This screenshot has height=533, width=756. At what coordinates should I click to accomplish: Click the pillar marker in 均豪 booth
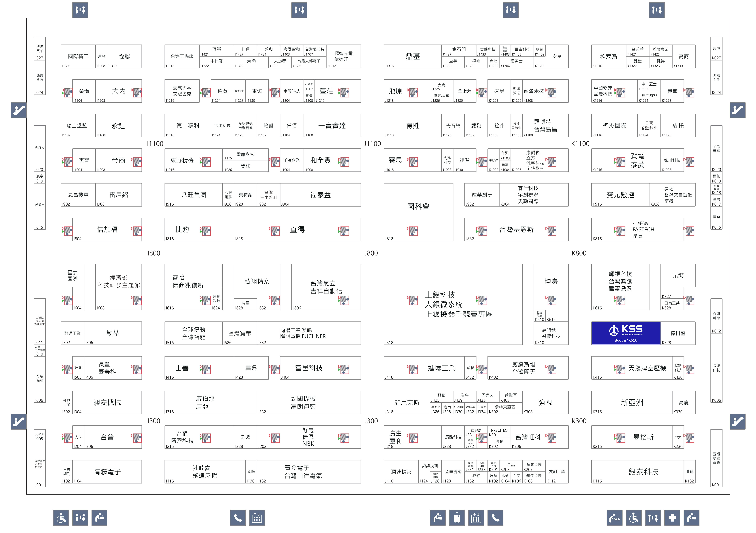tap(551, 300)
